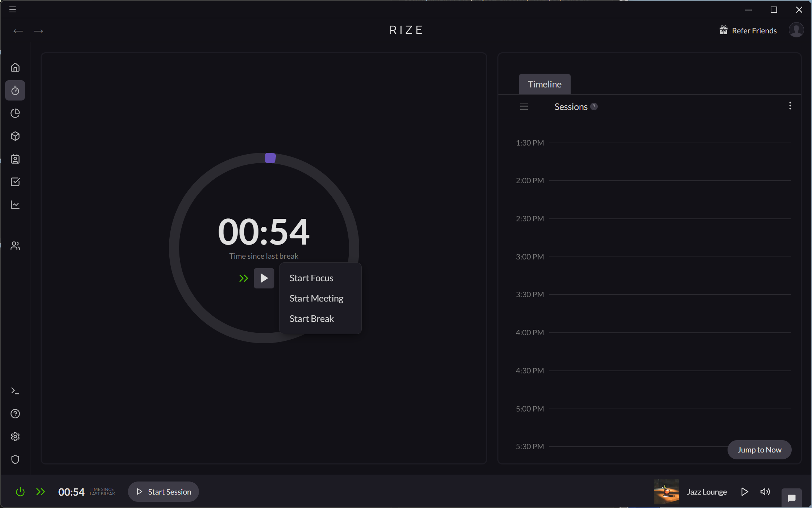The width and height of the screenshot is (812, 508).
Task: Open the contact card sidebar icon
Action: [15, 159]
